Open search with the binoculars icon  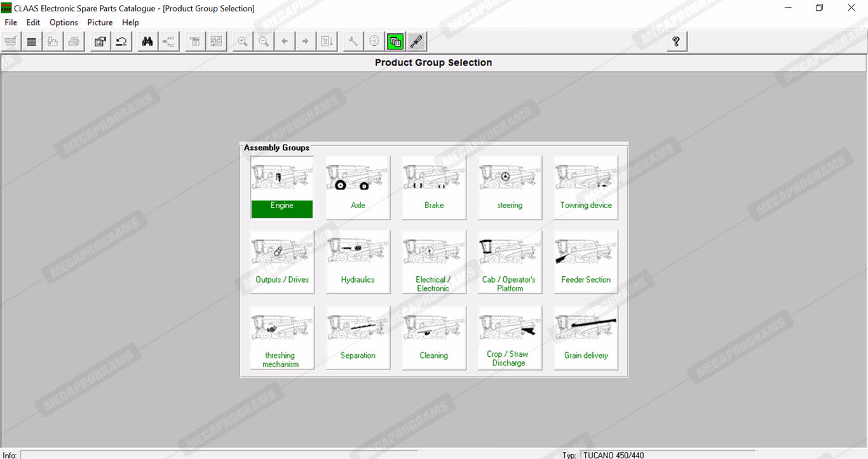[147, 42]
